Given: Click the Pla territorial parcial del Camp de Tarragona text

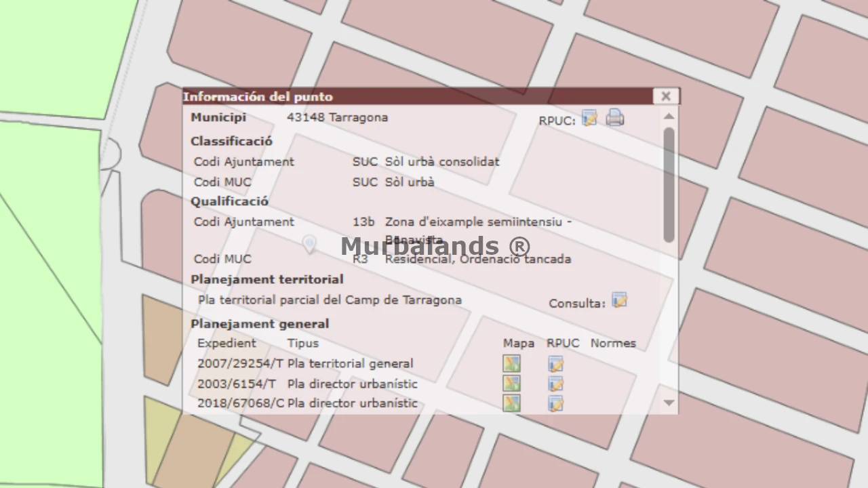Looking at the screenshot, I should (330, 300).
